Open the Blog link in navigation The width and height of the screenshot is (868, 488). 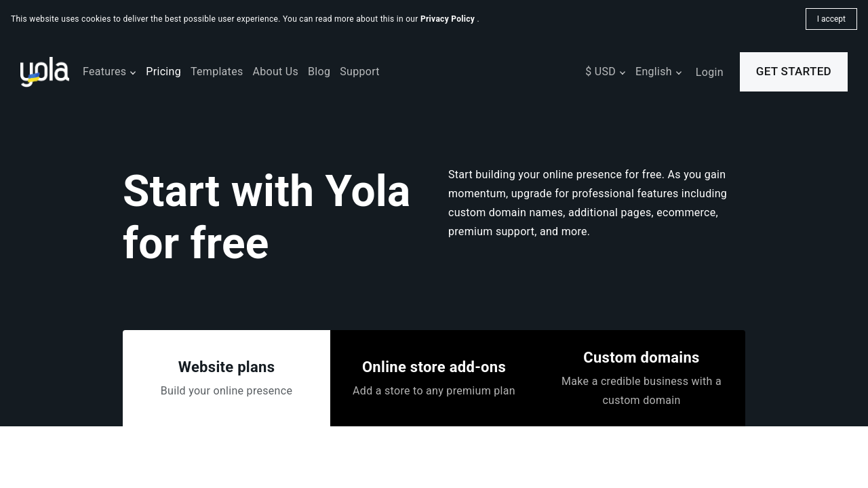click(x=319, y=72)
